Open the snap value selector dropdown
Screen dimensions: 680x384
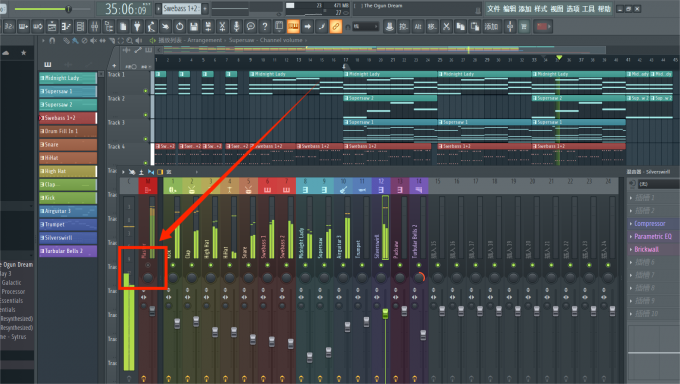coord(366,27)
